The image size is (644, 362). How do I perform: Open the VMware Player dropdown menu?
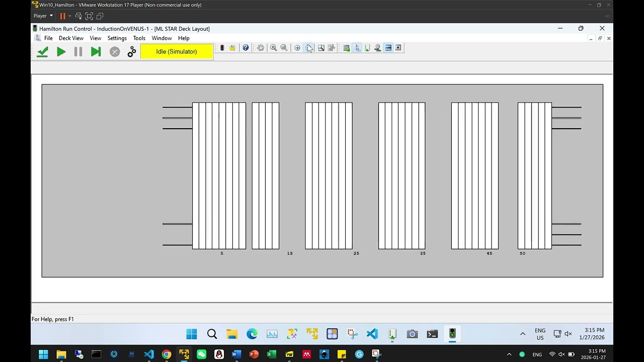43,16
